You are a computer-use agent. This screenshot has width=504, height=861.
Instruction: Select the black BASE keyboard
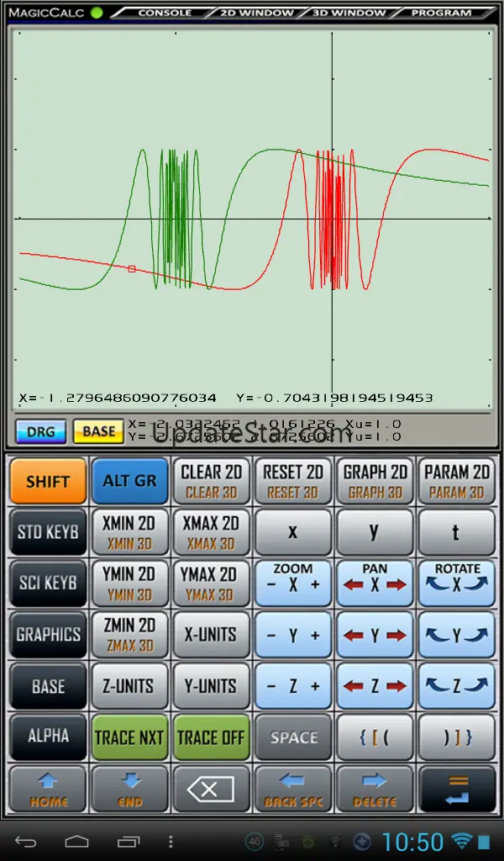(x=48, y=686)
